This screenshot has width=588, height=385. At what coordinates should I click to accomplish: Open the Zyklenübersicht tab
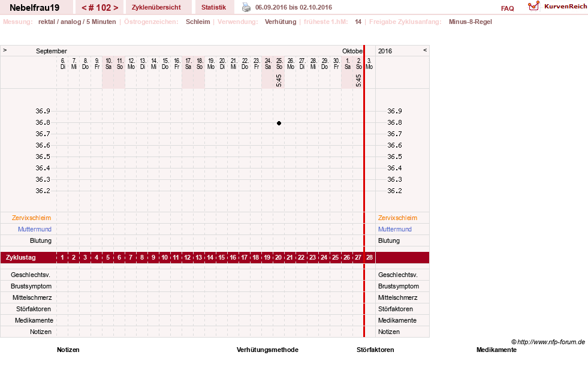[x=156, y=7]
